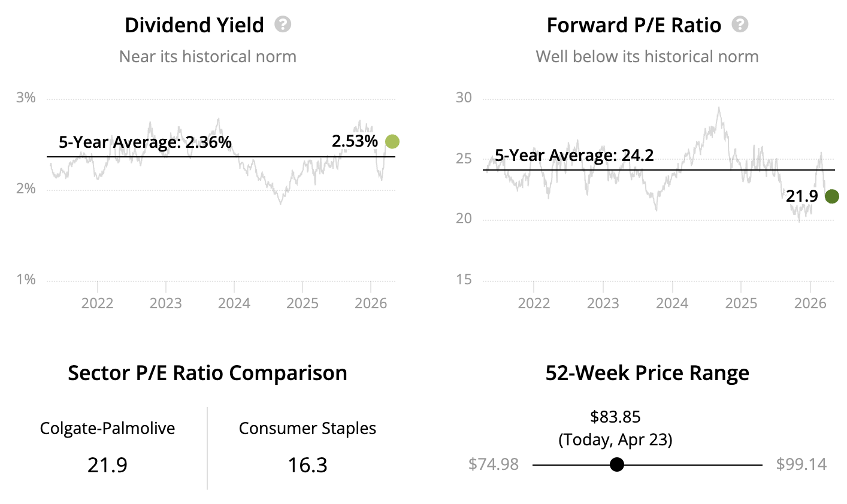
Task: Click the 52-week price range black marker
Action: point(616,464)
